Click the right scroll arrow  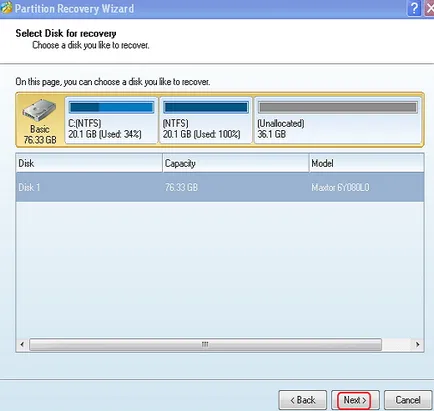[x=418, y=344]
